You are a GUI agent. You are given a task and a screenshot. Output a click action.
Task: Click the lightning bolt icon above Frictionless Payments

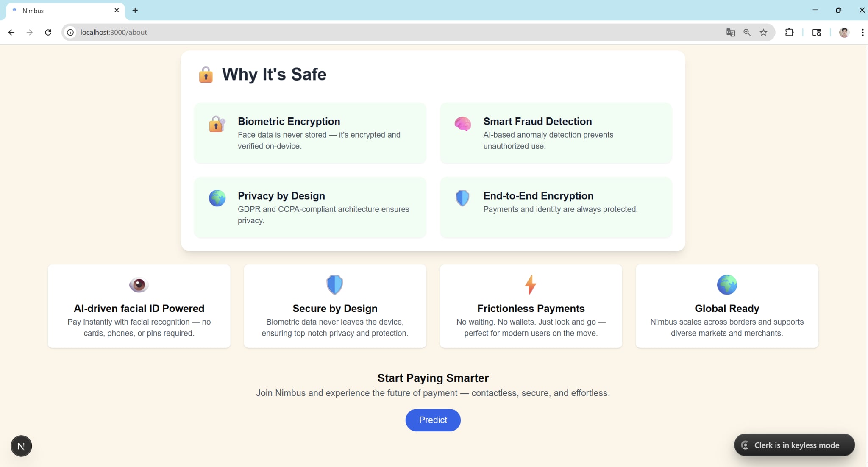(530, 284)
